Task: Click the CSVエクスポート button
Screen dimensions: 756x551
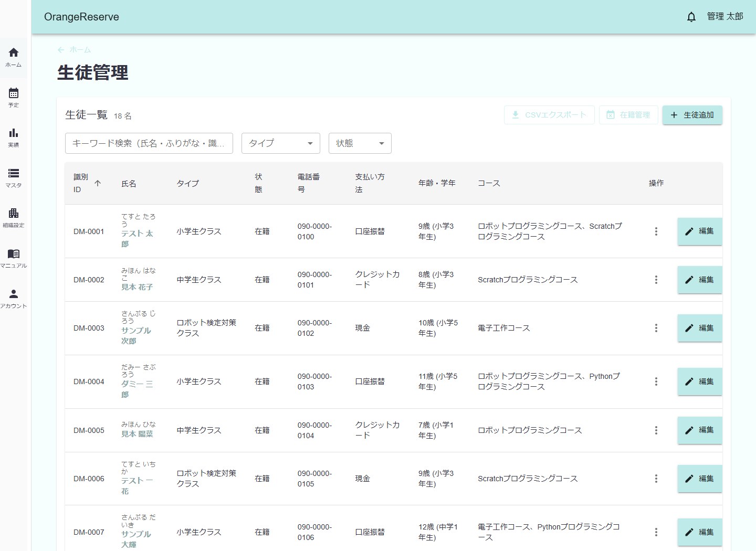Action: (x=549, y=115)
